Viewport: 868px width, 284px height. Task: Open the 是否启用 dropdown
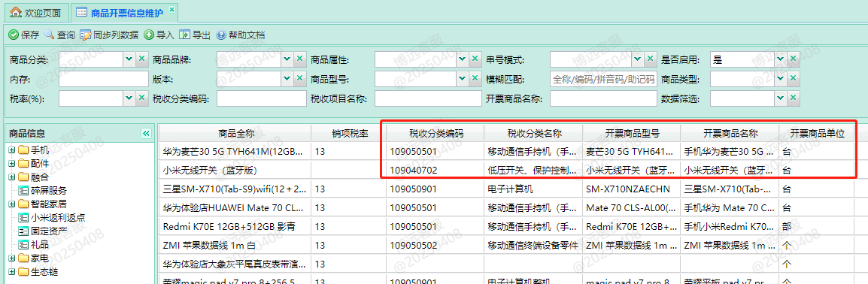tap(781, 59)
